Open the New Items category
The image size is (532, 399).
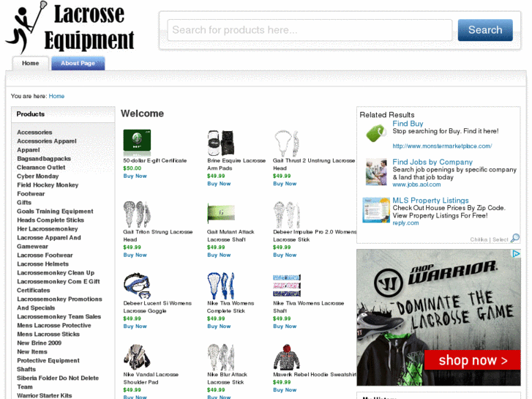[32, 352]
